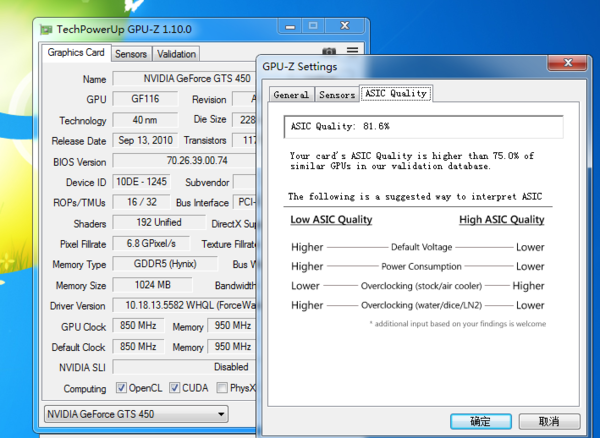Image resolution: width=600 pixels, height=438 pixels.
Task: Minimize the TechPowerUp GPU-Z window
Action: click(x=290, y=26)
